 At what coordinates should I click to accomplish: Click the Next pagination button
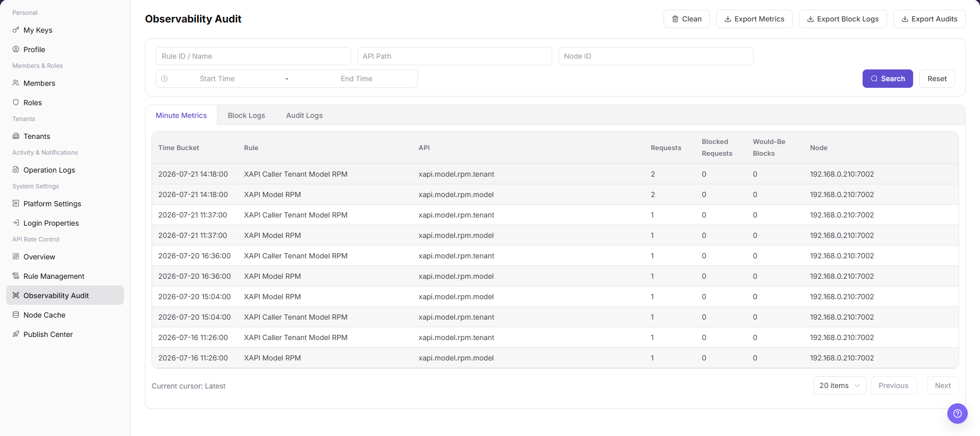[943, 385]
